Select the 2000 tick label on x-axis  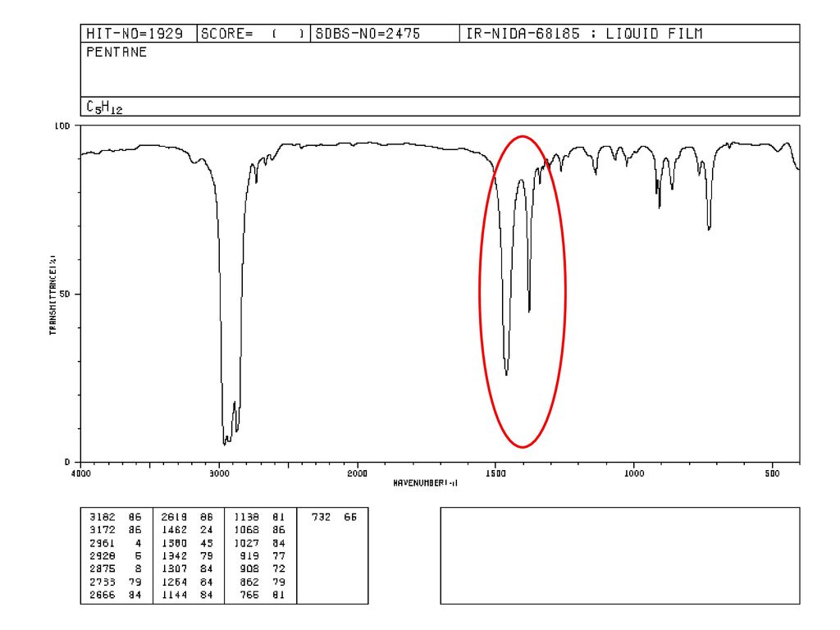(x=358, y=473)
